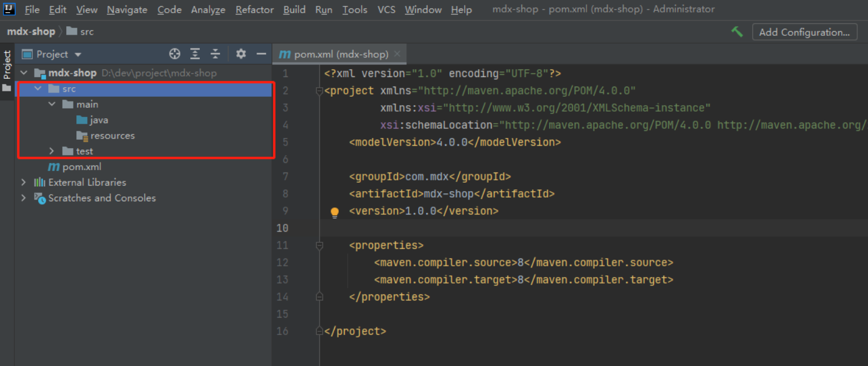The width and height of the screenshot is (868, 366).
Task: Toggle the Project side tab
Action: point(7,64)
